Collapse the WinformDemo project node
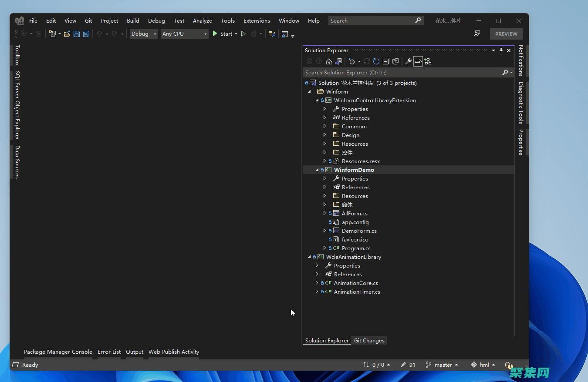 click(x=317, y=170)
